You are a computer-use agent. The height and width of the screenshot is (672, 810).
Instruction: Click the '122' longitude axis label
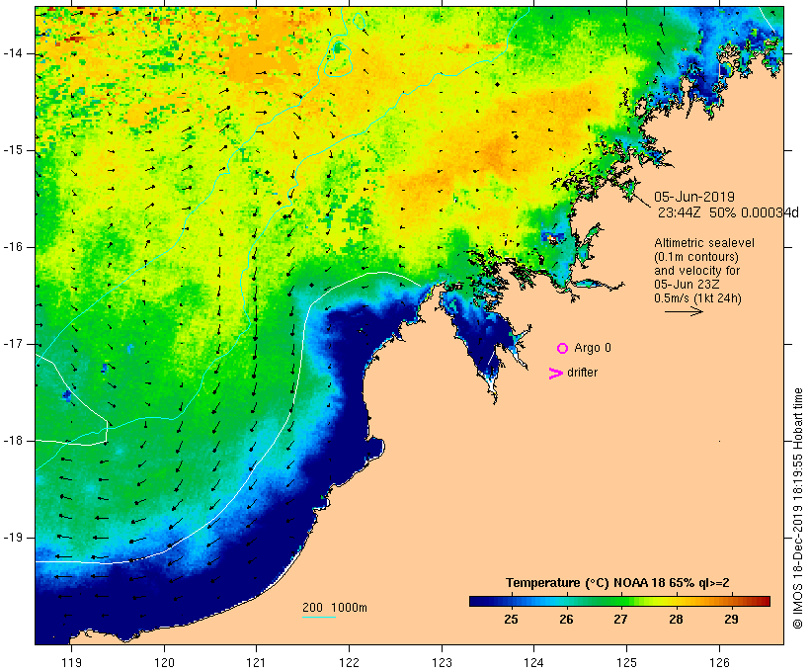[x=350, y=662]
